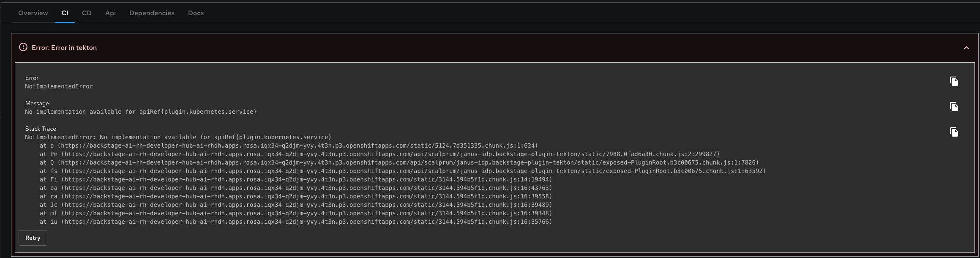Collapse the tekton error panel

tap(966, 48)
